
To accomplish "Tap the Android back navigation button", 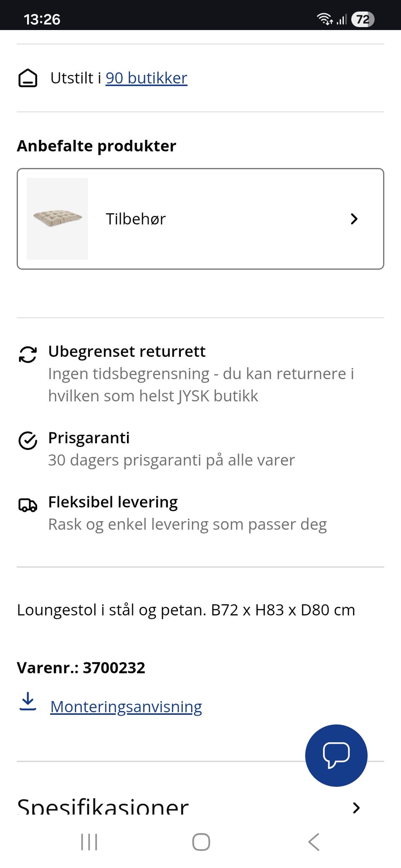I will 314,842.
